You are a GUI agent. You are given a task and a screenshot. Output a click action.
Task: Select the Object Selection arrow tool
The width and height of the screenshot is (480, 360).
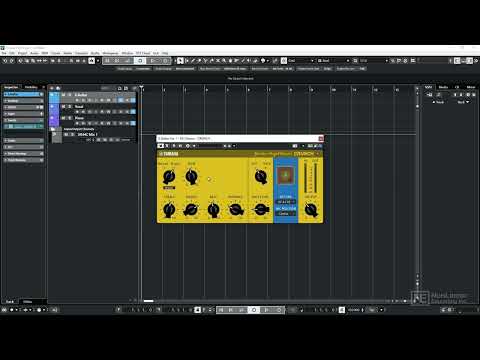click(x=180, y=61)
